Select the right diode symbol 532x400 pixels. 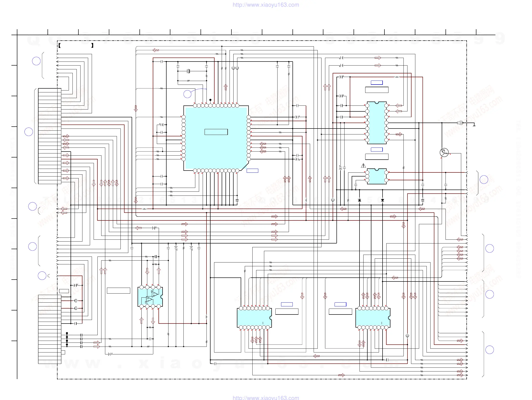tap(382, 200)
